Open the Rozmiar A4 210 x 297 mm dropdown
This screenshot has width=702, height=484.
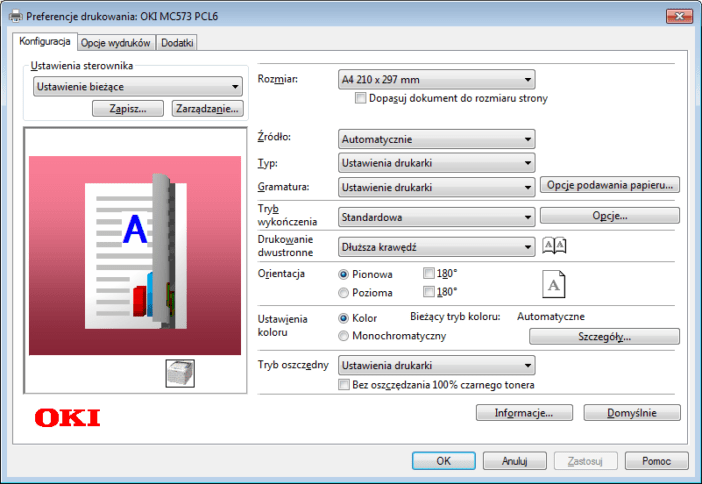(x=437, y=80)
